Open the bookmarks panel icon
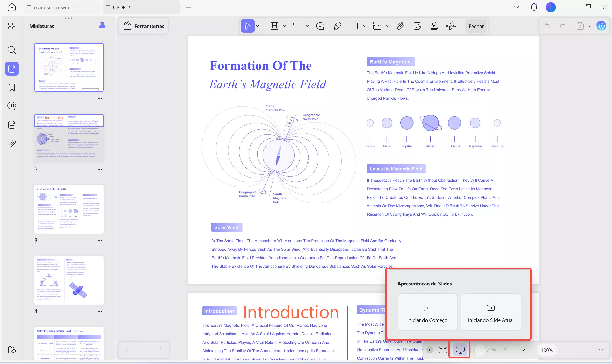Viewport: 612px width, 364px height. (12, 87)
